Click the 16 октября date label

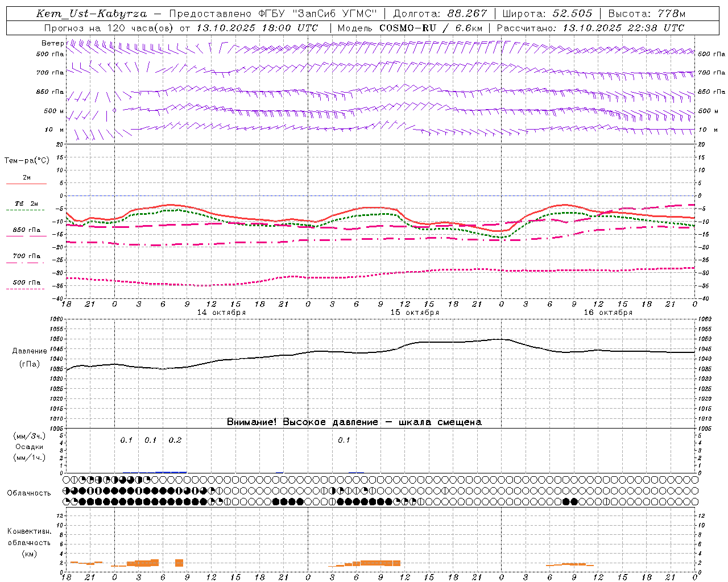[x=608, y=313]
